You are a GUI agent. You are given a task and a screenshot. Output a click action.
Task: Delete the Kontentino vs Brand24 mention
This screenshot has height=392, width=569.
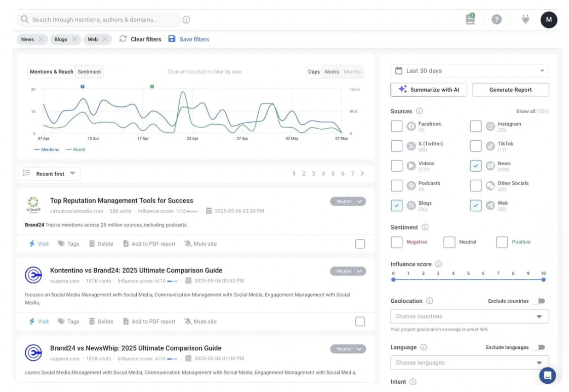[101, 322]
